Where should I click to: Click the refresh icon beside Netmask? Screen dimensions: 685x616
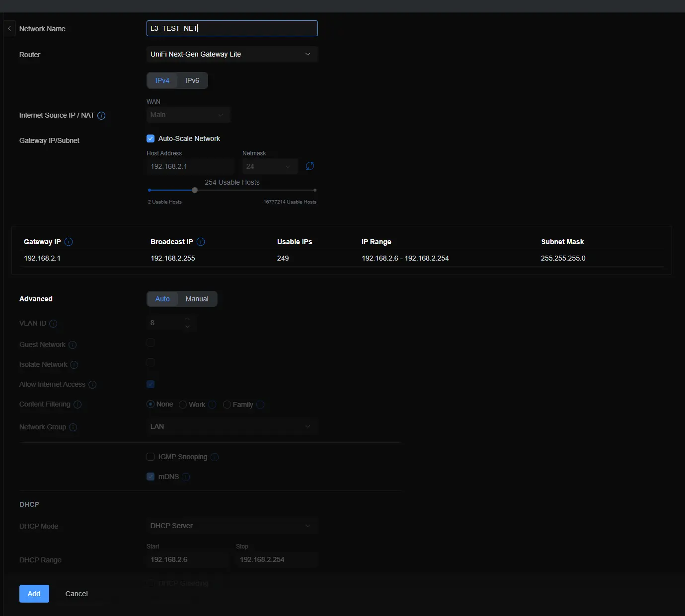pos(310,166)
